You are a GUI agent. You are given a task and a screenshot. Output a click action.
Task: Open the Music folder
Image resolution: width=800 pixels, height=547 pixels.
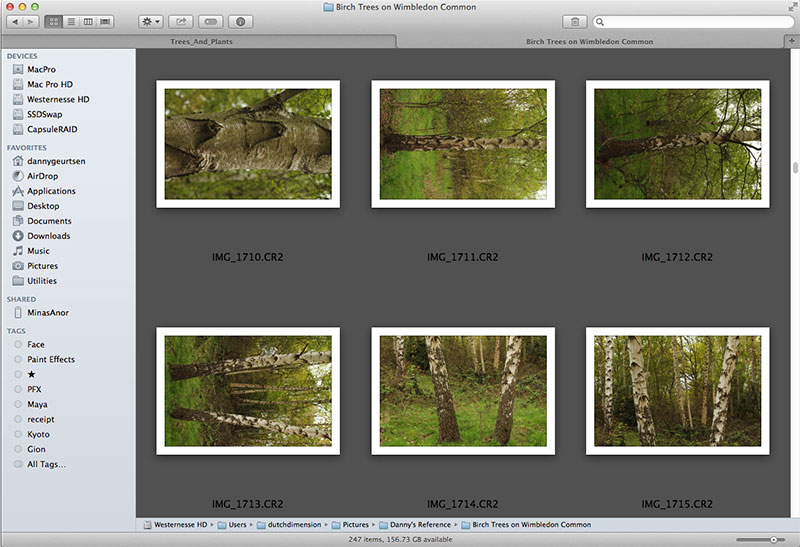[x=38, y=251]
